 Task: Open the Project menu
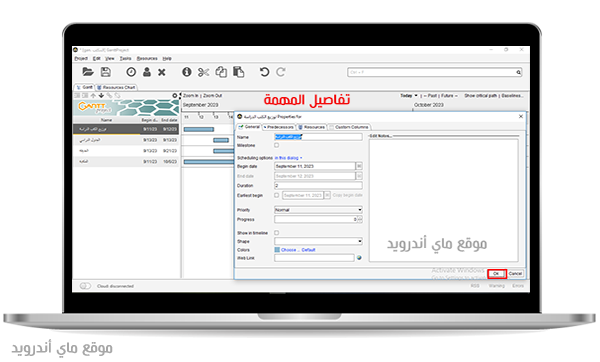pyautogui.click(x=81, y=59)
